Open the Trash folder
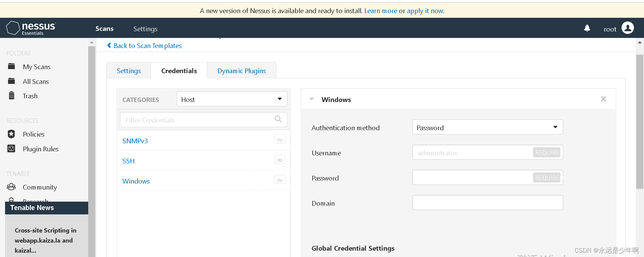 pyautogui.click(x=30, y=96)
